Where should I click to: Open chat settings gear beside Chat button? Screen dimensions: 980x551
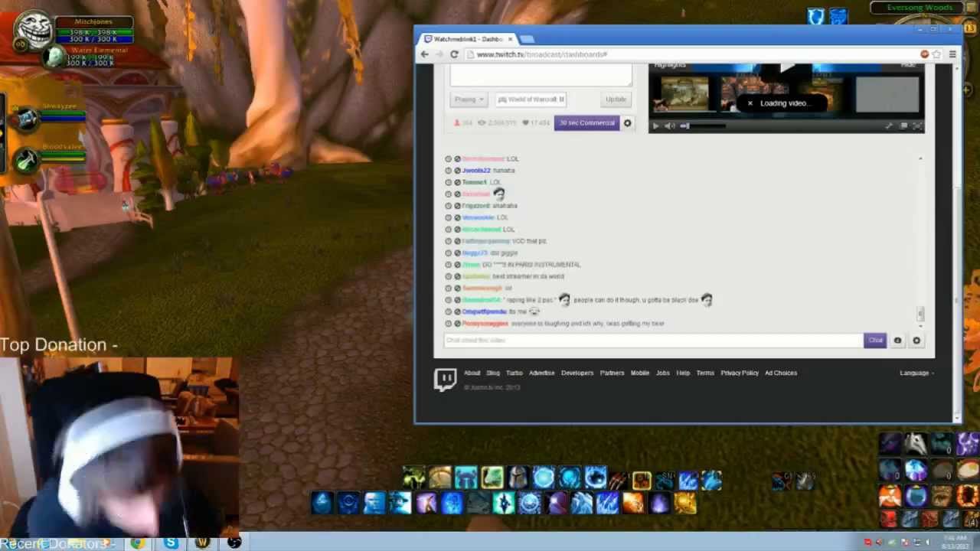pos(916,341)
